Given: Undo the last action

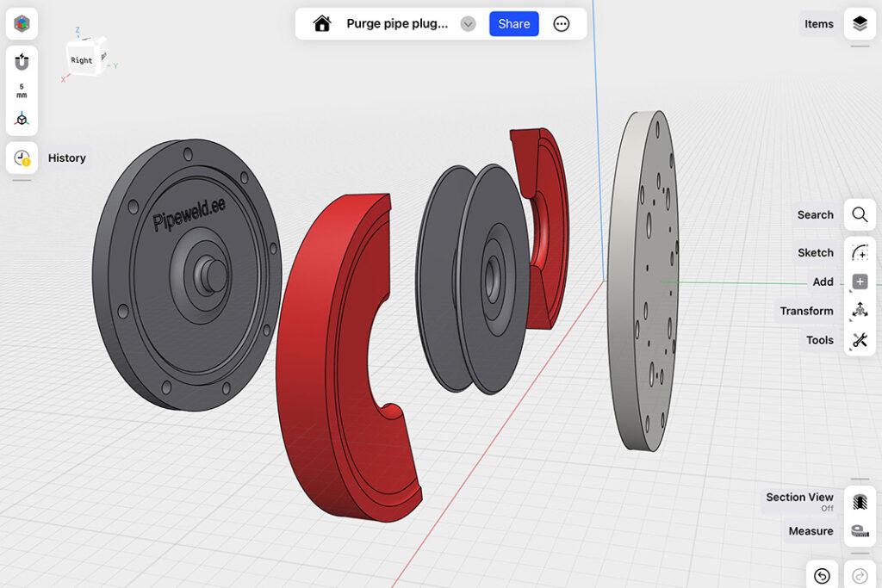Looking at the screenshot, I should (x=822, y=576).
